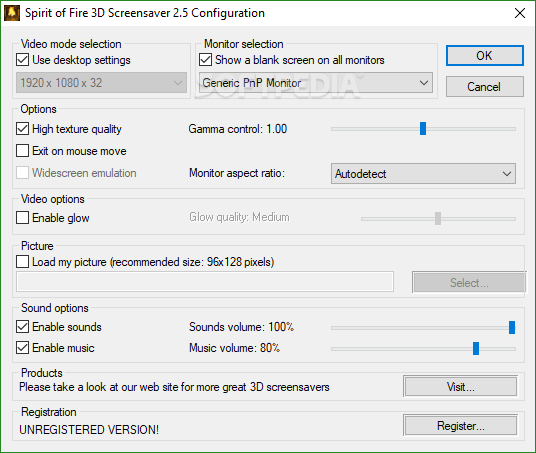Click the Register... button
The height and width of the screenshot is (453, 536).
(x=460, y=426)
